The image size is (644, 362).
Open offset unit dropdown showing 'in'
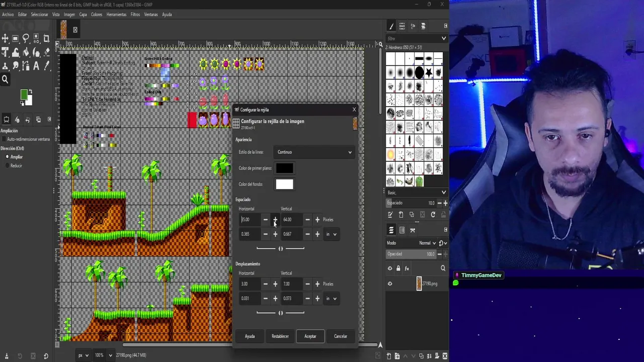pyautogui.click(x=332, y=299)
